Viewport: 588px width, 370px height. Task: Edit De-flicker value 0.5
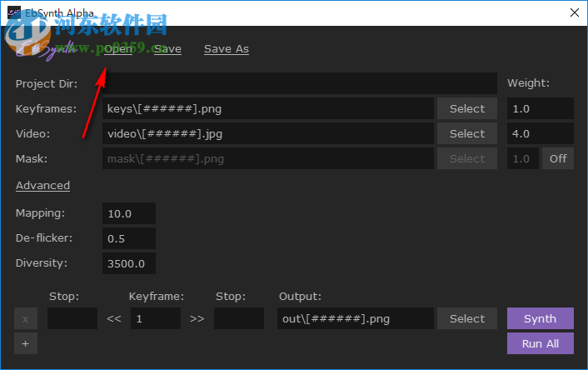(128, 238)
